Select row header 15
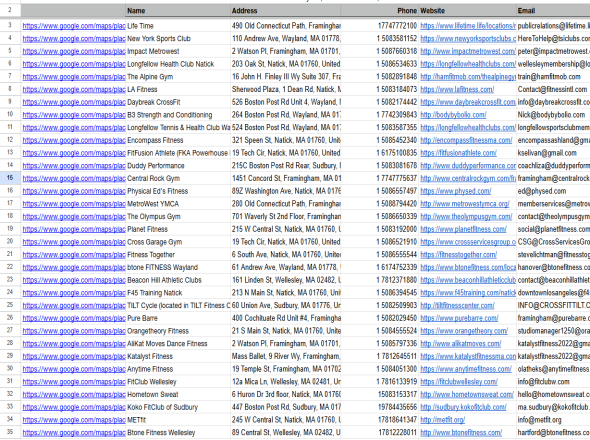 point(10,178)
